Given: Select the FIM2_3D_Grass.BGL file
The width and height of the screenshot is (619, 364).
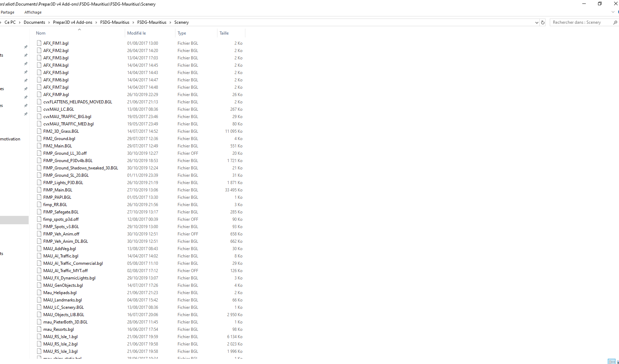Looking at the screenshot, I should point(61,131).
